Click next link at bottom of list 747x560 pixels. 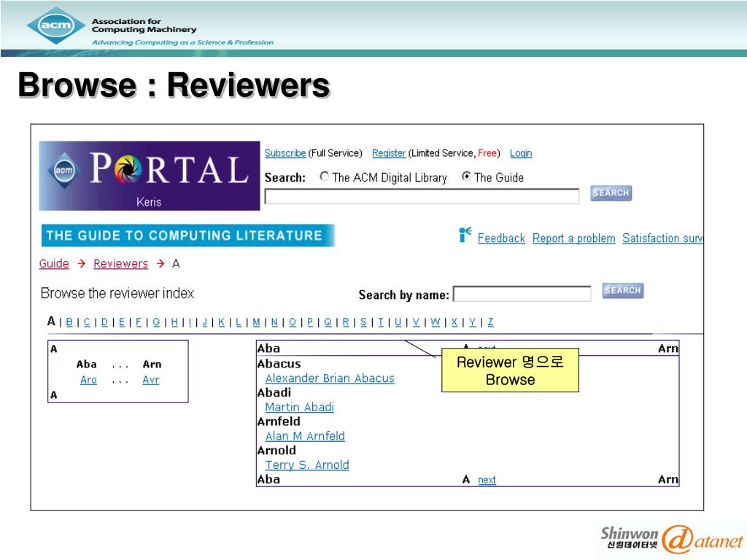[x=487, y=480]
